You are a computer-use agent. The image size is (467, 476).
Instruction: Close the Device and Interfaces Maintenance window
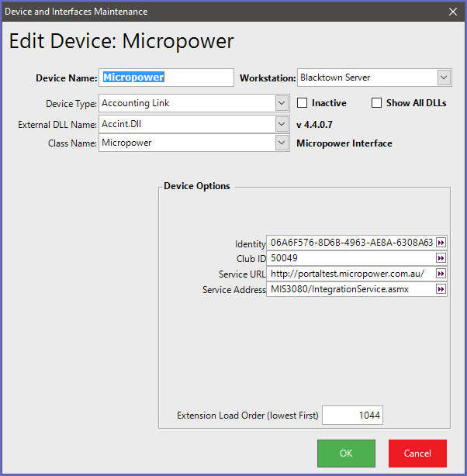[453, 12]
